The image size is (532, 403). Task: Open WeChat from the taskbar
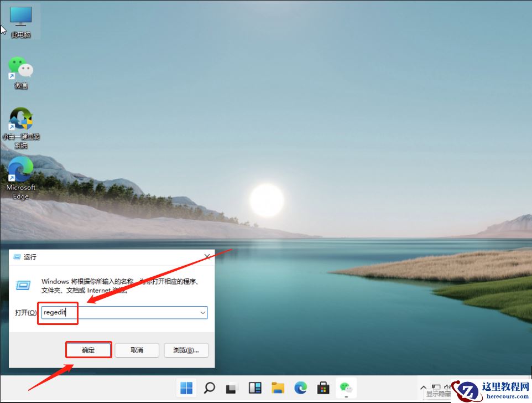coord(346,388)
